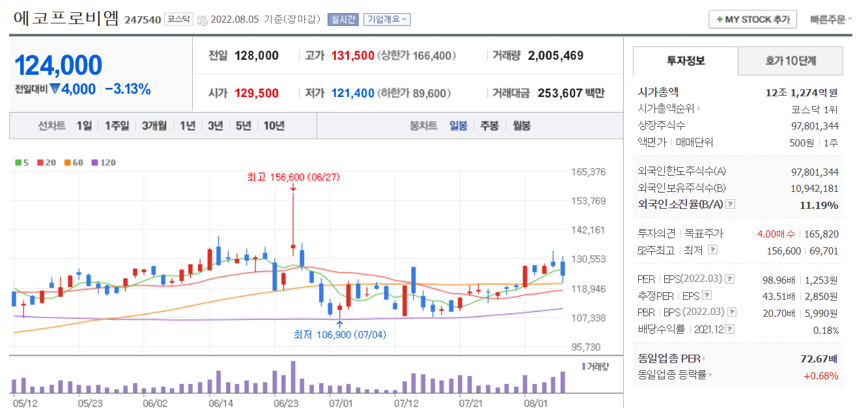Click the calendar icon before the 2022.08.05 date
The height and width of the screenshot is (408, 868).
click(x=202, y=20)
